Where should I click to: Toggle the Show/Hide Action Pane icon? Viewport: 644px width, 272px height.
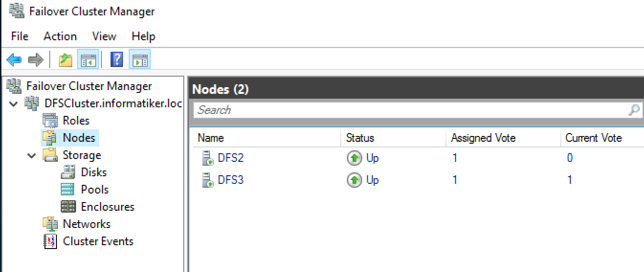coord(140,60)
